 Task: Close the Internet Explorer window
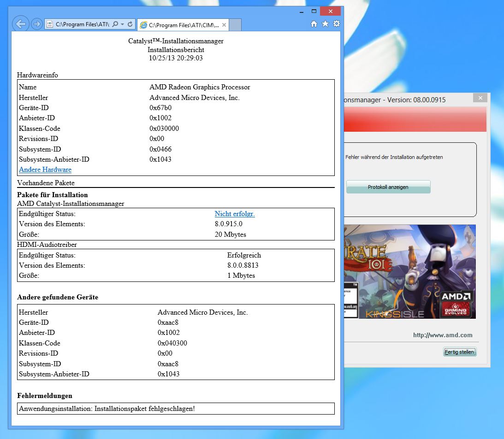point(331,11)
